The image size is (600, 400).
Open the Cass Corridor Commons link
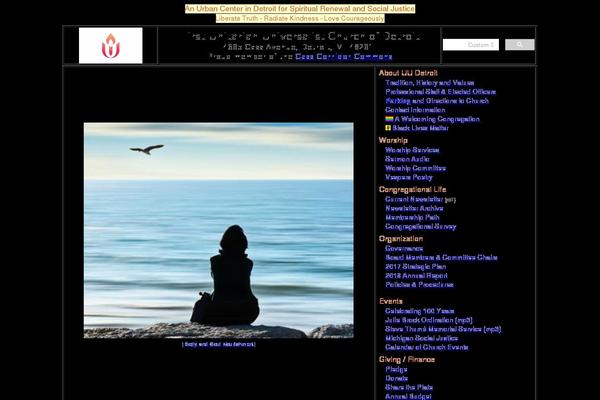coord(344,57)
